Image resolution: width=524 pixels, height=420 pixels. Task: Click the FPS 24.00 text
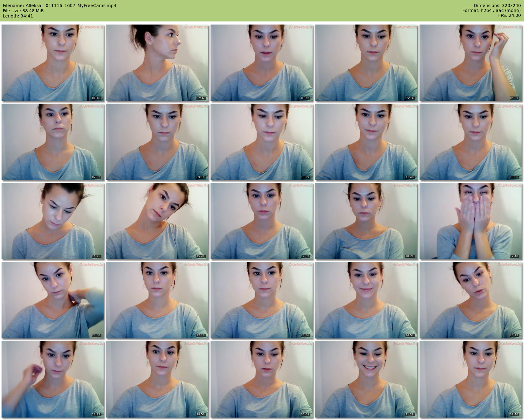coord(509,15)
